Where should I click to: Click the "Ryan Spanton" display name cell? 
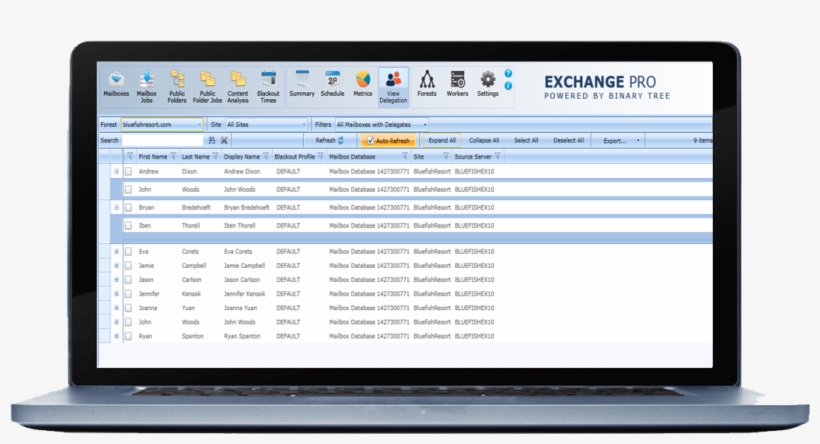coord(242,336)
